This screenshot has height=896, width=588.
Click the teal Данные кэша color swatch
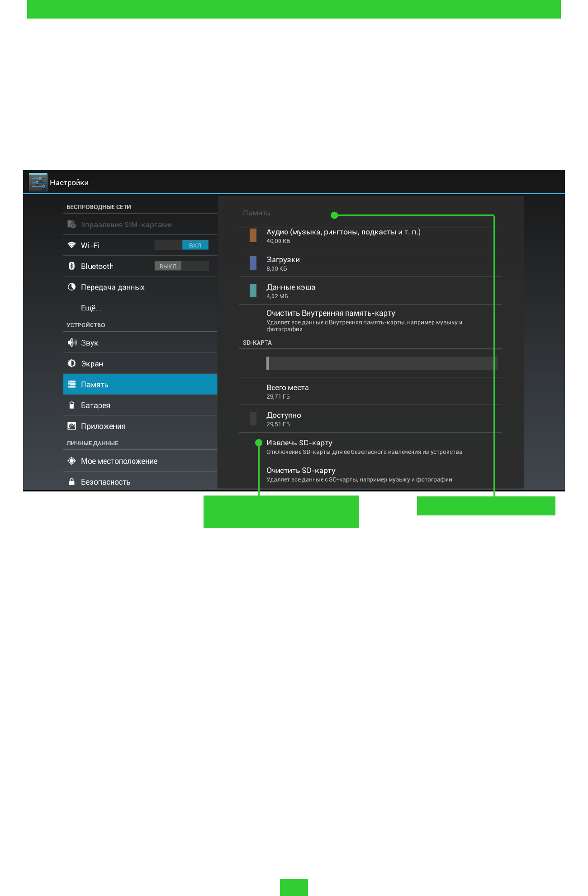click(x=253, y=291)
